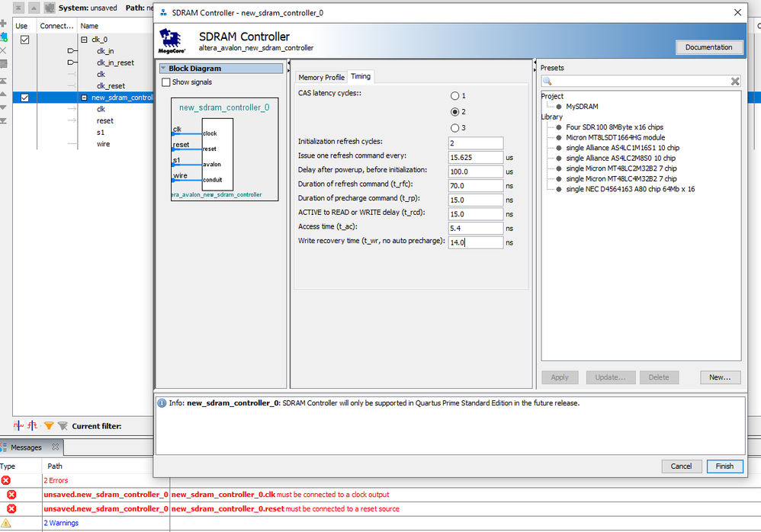Switch to the Memory Profile tab

pos(321,77)
